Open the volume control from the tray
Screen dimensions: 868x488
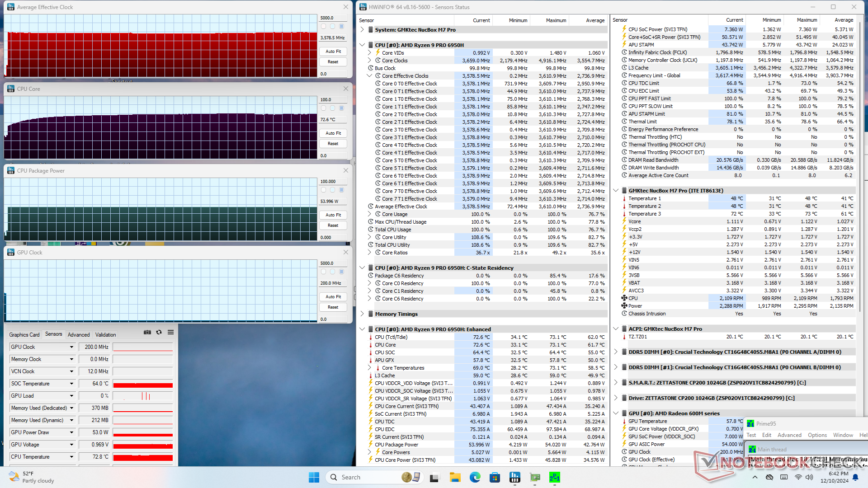[809, 477]
